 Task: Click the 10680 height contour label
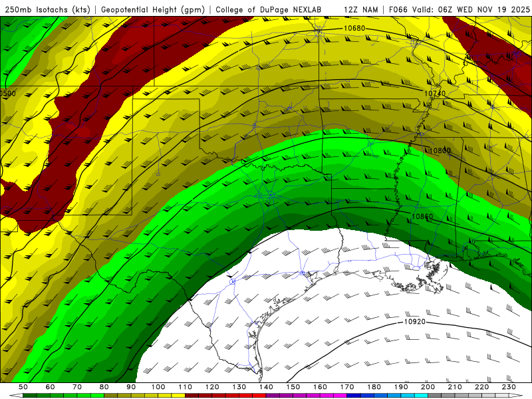[x=354, y=28]
